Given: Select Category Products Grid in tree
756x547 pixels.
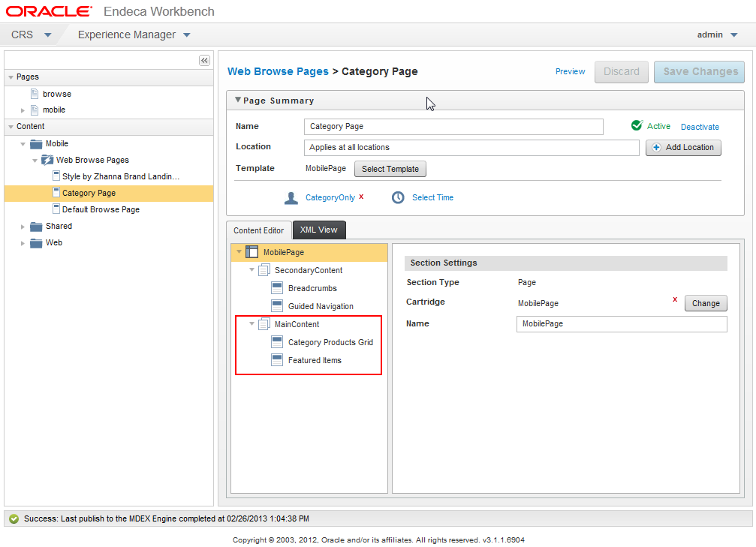Looking at the screenshot, I should [330, 342].
